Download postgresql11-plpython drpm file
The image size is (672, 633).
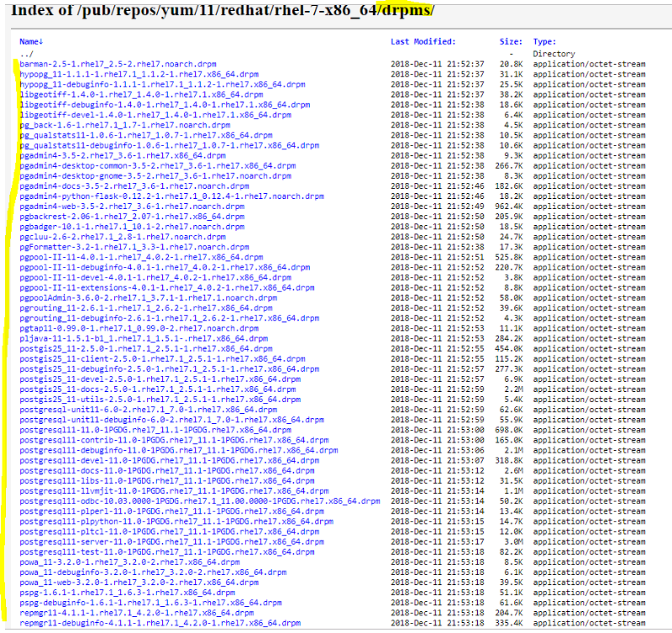[x=177, y=521]
